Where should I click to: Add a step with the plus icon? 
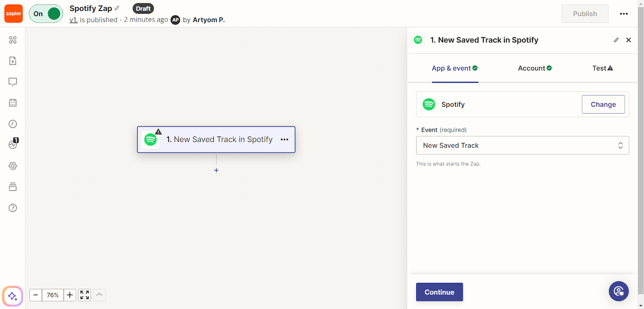(x=216, y=170)
